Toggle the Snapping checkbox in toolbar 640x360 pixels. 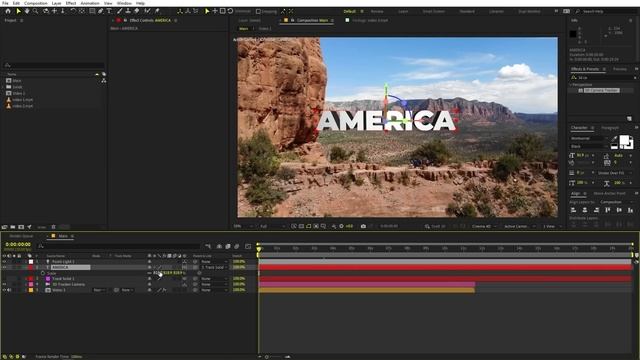pyautogui.click(x=258, y=11)
